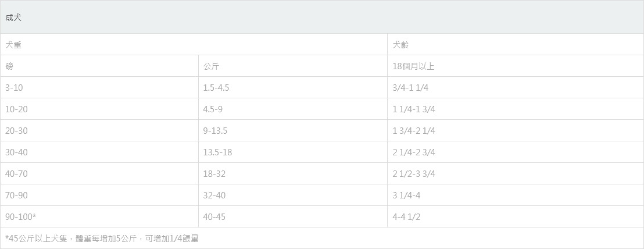Image resolution: width=644 pixels, height=249 pixels.
Task: Click the 18個月以上 header cell
Action: tap(413, 66)
